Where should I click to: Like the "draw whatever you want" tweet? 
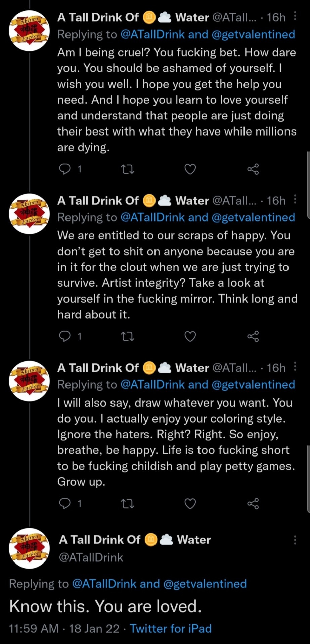[190, 503]
